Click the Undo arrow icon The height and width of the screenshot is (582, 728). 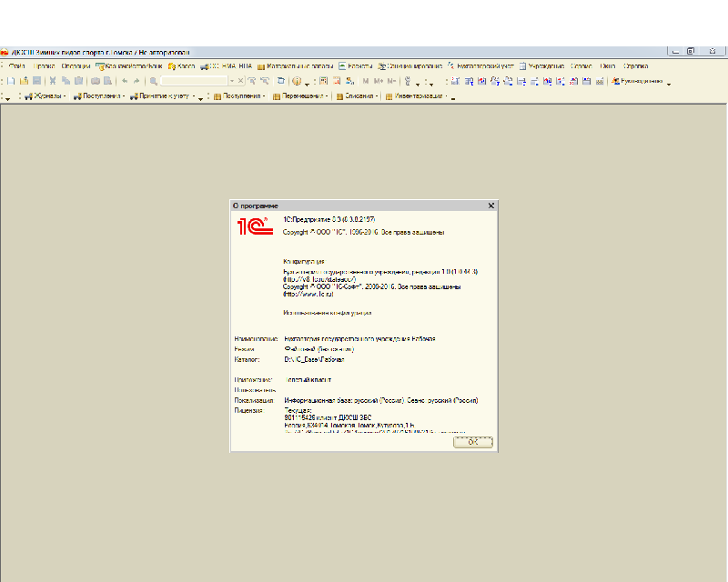coord(125,81)
